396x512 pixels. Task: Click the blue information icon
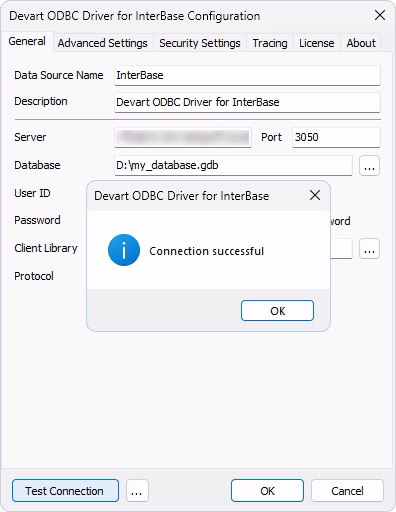124,250
